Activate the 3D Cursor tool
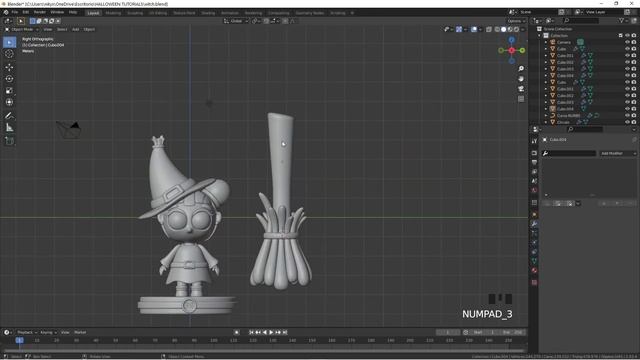The height and width of the screenshot is (360, 640). tap(9, 54)
